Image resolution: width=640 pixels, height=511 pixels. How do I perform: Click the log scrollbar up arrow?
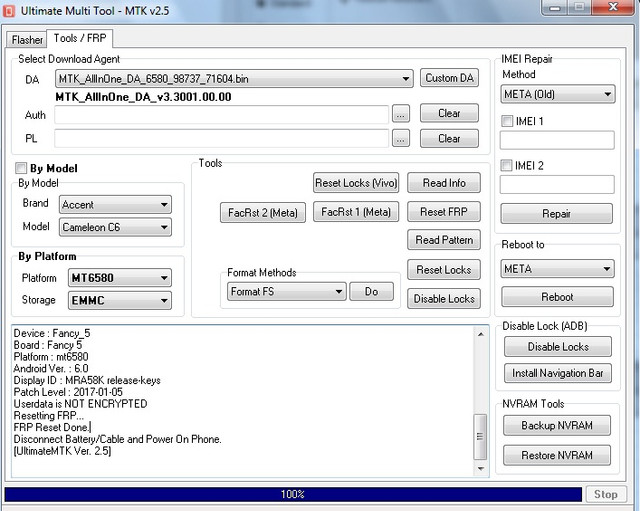tap(481, 334)
